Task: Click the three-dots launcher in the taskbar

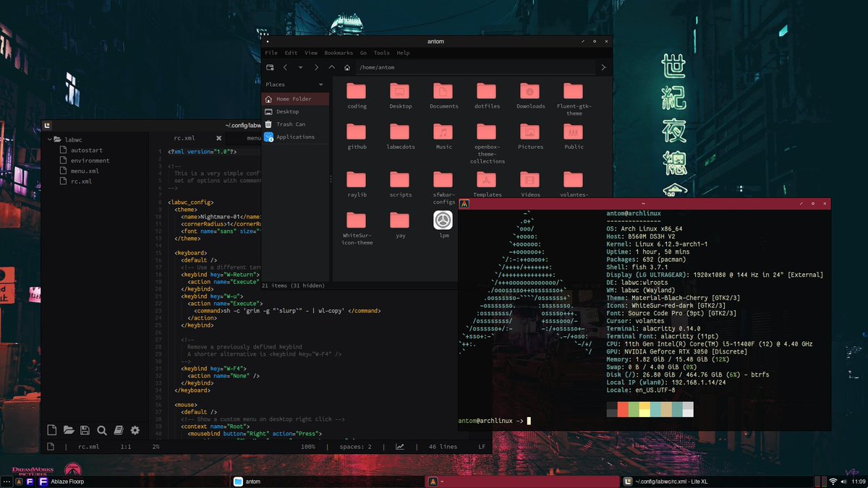Action: (7, 481)
